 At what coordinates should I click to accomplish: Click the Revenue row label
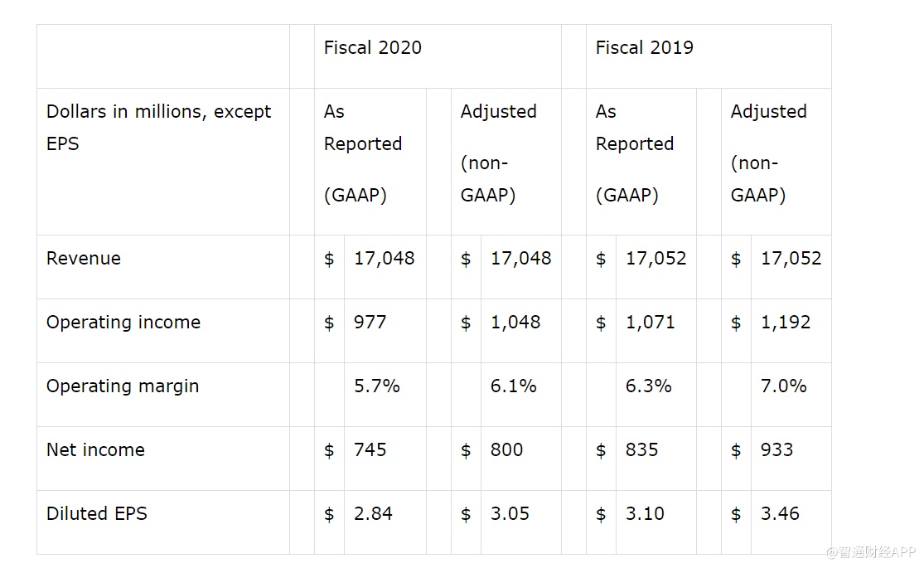coord(84,259)
